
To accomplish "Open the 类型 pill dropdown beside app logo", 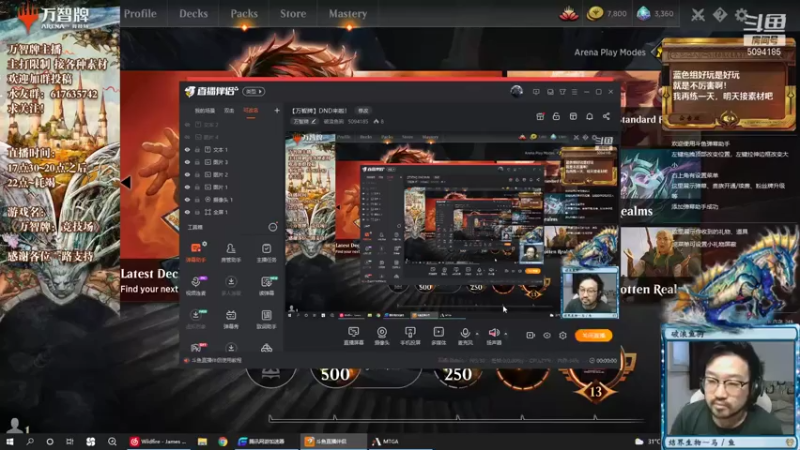I will (x=254, y=91).
